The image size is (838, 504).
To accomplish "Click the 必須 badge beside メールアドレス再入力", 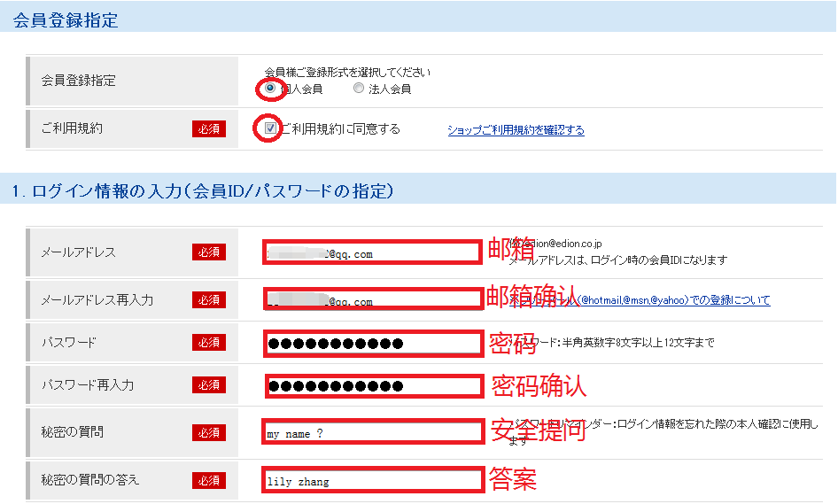I will (x=209, y=300).
